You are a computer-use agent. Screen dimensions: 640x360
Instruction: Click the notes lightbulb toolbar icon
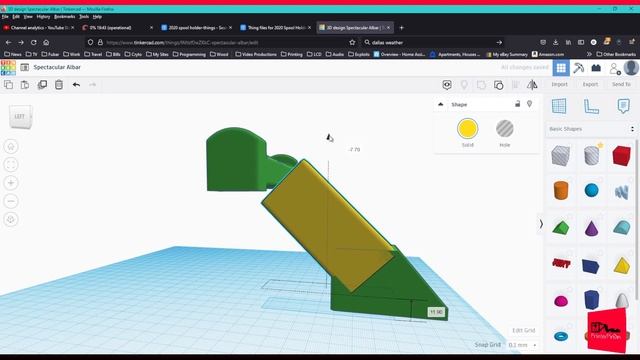[x=464, y=84]
